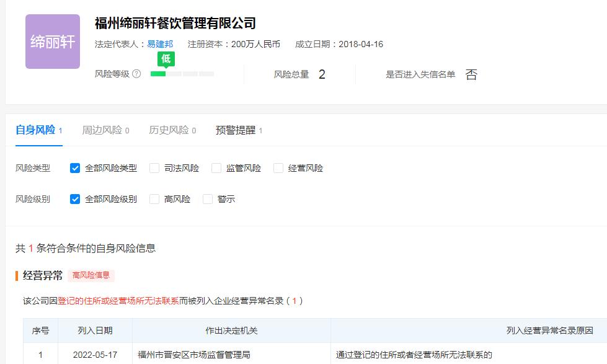Image resolution: width=607 pixels, height=364 pixels.
Task: Tick the 经营风险 checkbox
Action: click(x=278, y=168)
